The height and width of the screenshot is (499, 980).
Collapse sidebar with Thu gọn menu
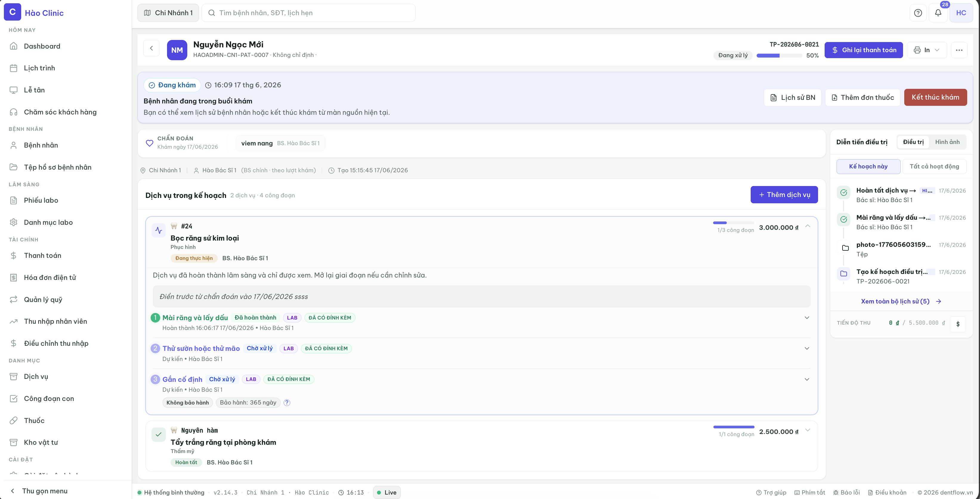click(39, 491)
